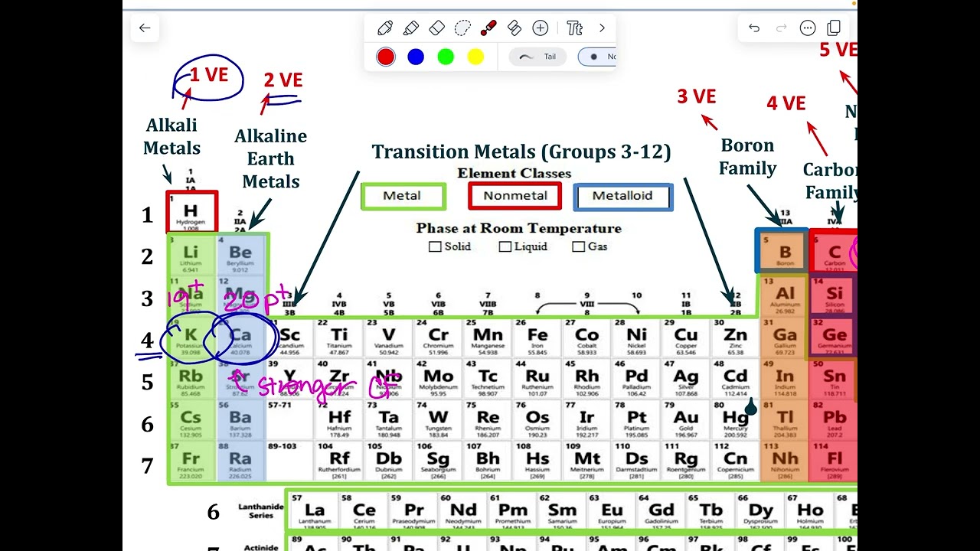Click the Lanthanum (La) cell
The height and width of the screenshot is (551, 980).
click(314, 512)
